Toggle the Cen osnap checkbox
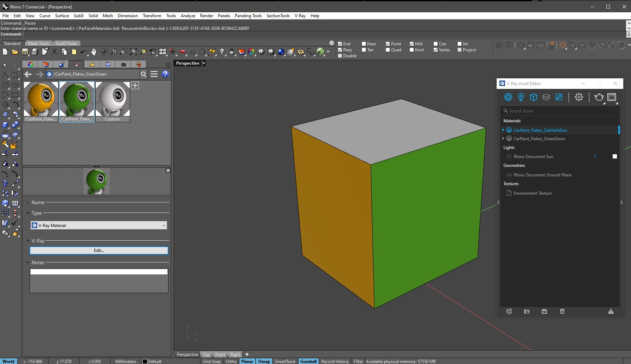This screenshot has width=631, height=364. pyautogui.click(x=435, y=44)
